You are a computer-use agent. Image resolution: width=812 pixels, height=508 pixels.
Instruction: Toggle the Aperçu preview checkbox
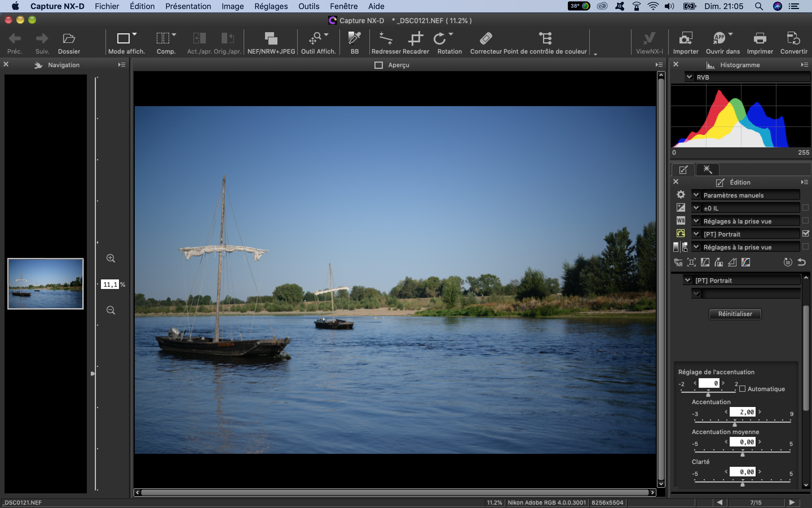pyautogui.click(x=378, y=65)
